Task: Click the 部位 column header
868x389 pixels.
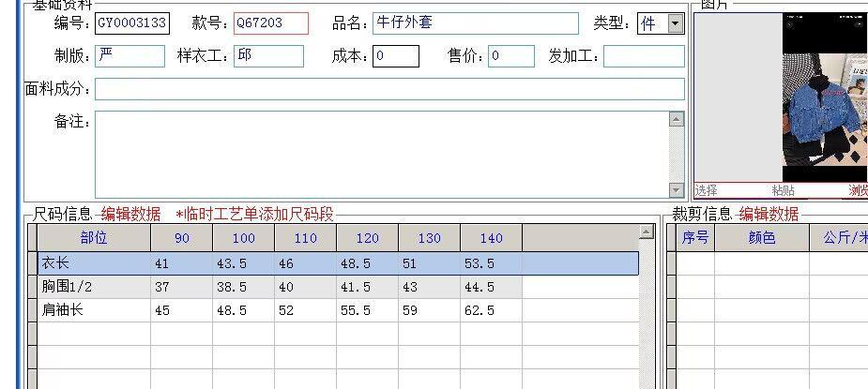Action: [94, 238]
